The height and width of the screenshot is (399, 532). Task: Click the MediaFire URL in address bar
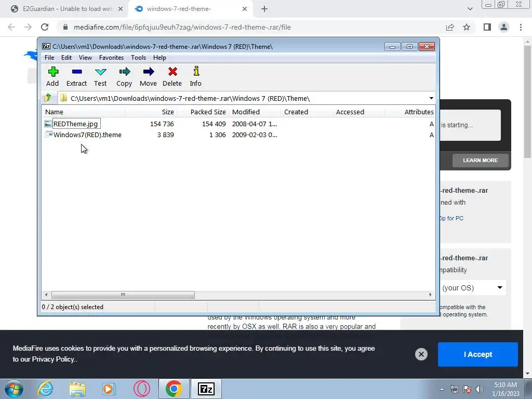pyautogui.click(x=182, y=27)
